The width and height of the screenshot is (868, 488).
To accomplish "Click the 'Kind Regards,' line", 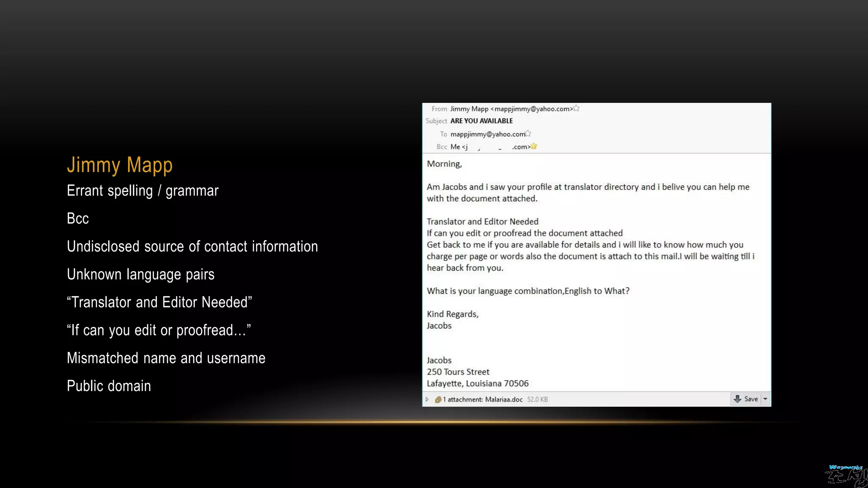I will pyautogui.click(x=453, y=314).
